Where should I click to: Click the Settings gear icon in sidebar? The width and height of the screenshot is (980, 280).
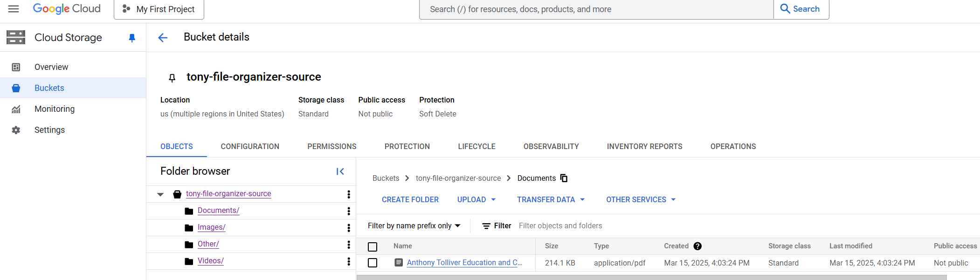(x=16, y=130)
